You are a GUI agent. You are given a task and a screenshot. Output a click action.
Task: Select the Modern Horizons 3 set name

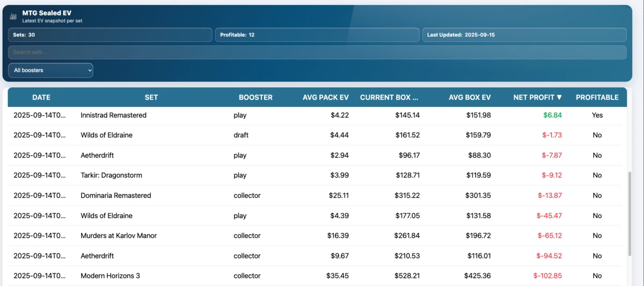[x=110, y=276]
